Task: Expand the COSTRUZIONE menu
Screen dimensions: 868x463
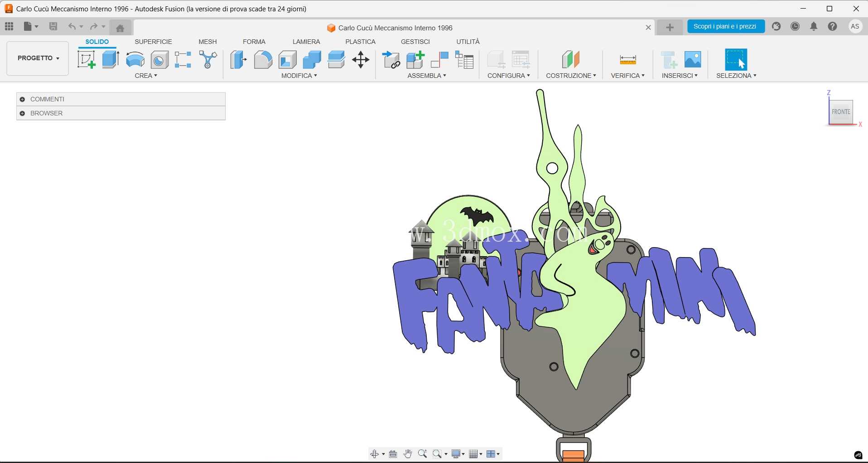Action: tap(571, 76)
